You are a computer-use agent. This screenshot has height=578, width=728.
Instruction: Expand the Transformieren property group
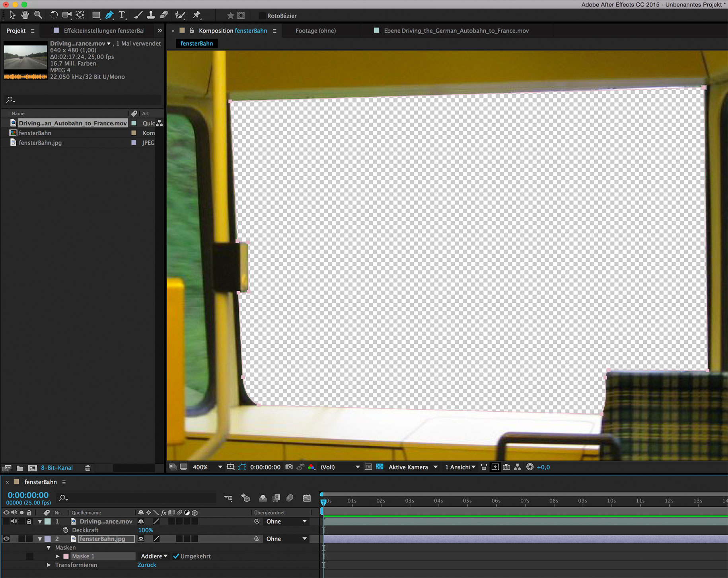pyautogui.click(x=49, y=565)
